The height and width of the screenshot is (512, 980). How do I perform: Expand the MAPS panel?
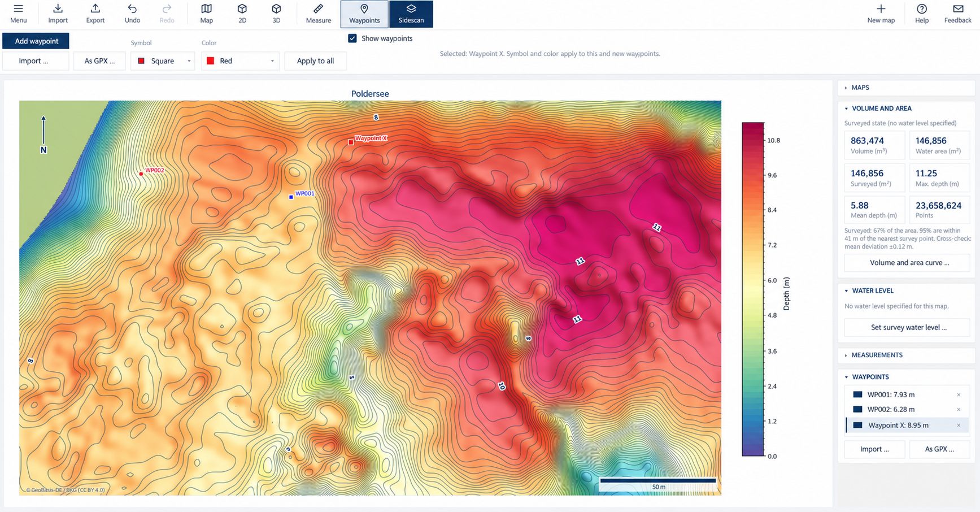click(x=907, y=88)
